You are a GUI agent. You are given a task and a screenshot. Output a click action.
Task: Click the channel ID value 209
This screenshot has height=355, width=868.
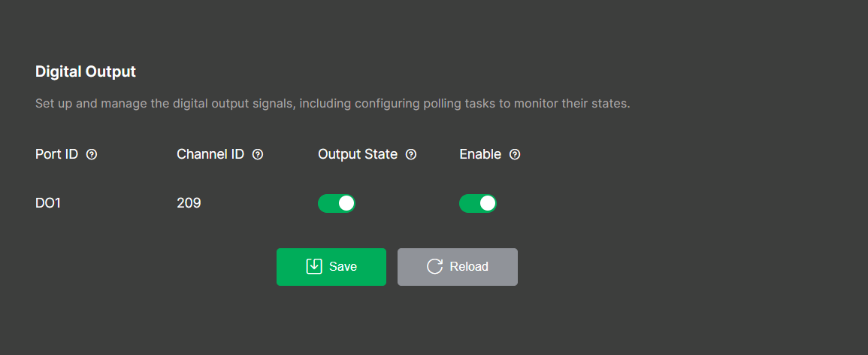(189, 203)
